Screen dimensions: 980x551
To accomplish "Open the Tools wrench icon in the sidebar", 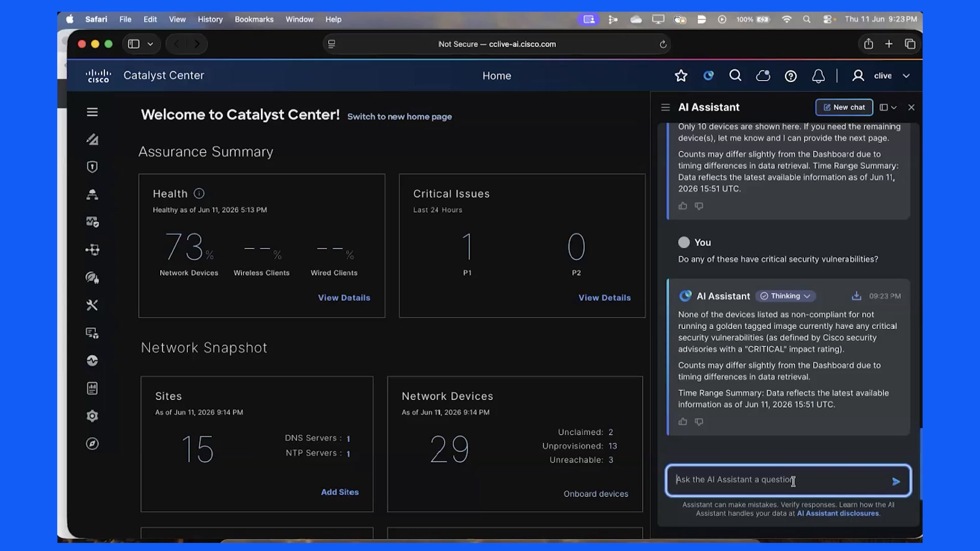I will coord(92,305).
